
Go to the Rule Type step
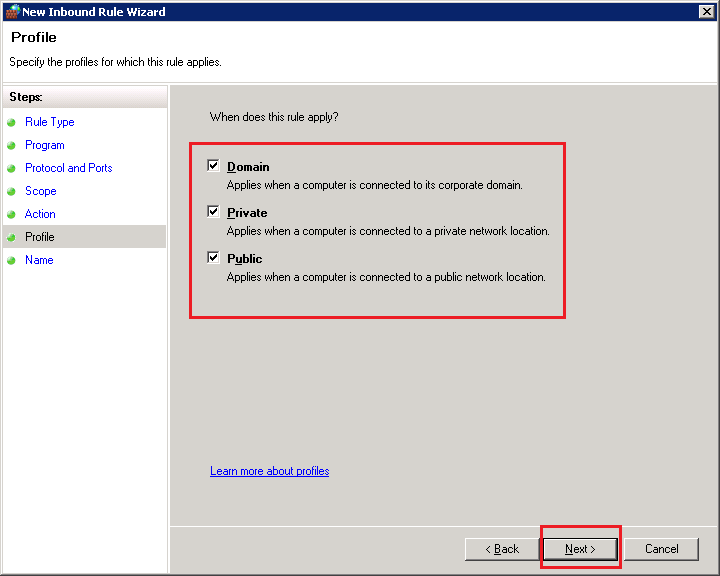(x=50, y=122)
